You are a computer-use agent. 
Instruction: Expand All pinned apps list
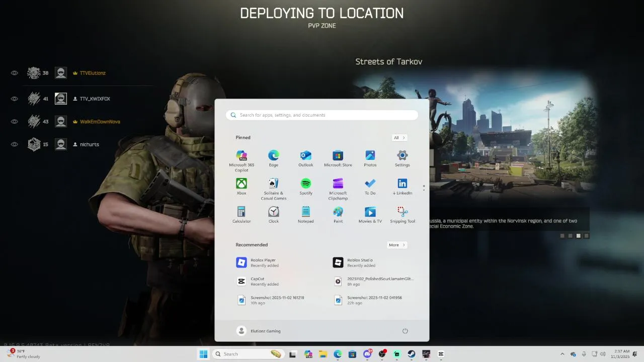[x=399, y=138]
